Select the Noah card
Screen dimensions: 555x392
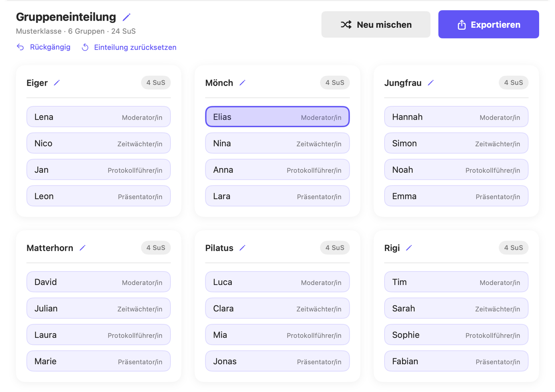click(x=456, y=170)
